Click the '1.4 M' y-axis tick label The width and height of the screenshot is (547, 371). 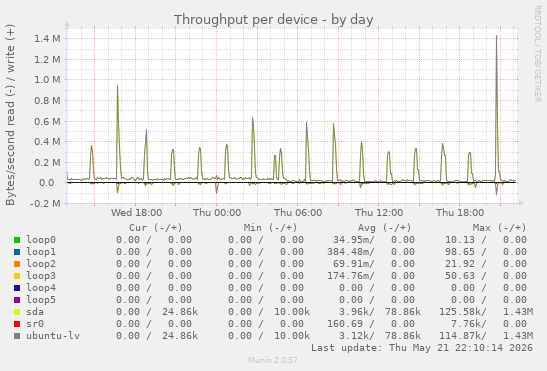pyautogui.click(x=47, y=38)
